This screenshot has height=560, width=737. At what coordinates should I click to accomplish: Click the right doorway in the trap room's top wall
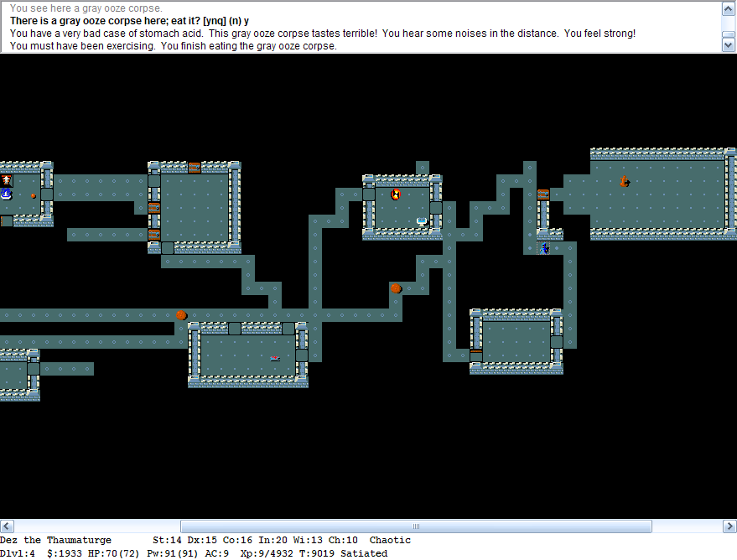[288, 329]
